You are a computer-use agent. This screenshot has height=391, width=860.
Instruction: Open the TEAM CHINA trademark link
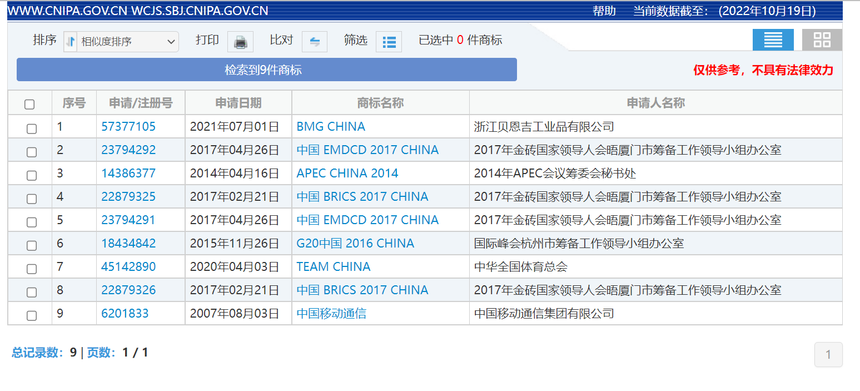[333, 267]
